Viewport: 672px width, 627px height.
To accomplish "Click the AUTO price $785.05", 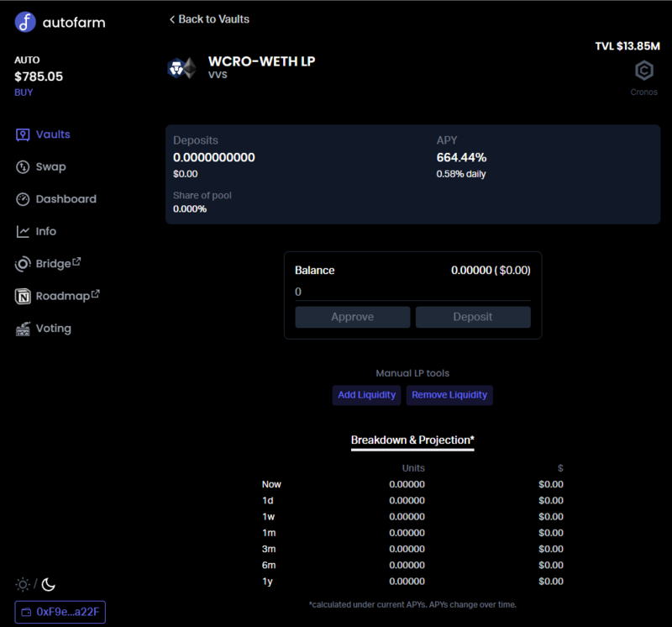I will click(39, 76).
